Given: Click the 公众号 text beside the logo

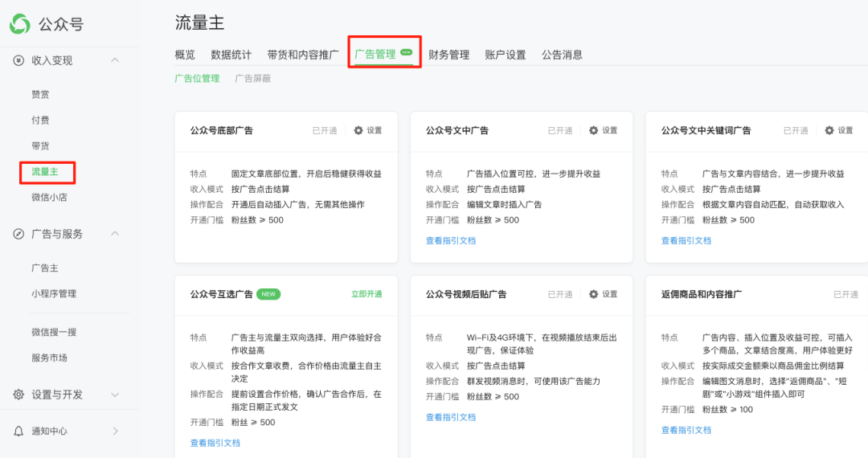Looking at the screenshot, I should (61, 24).
